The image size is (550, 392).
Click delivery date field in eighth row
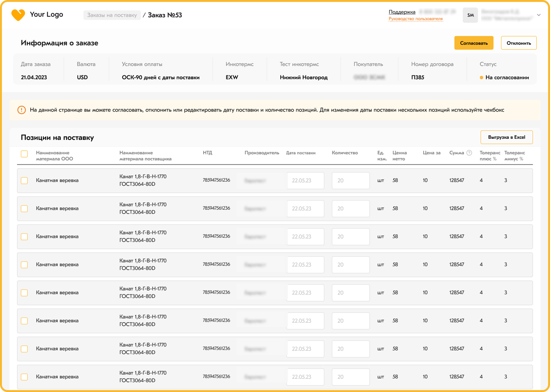coord(305,377)
